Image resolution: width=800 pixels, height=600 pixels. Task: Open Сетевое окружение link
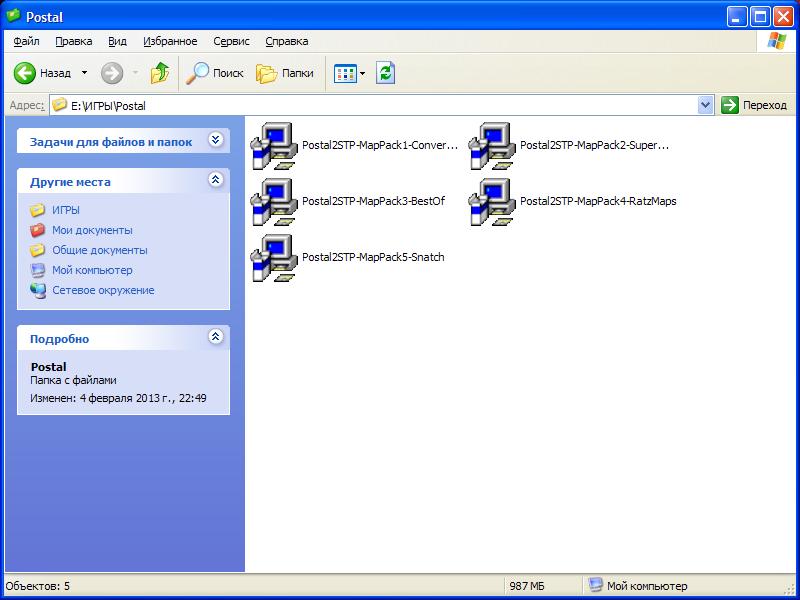pos(103,290)
